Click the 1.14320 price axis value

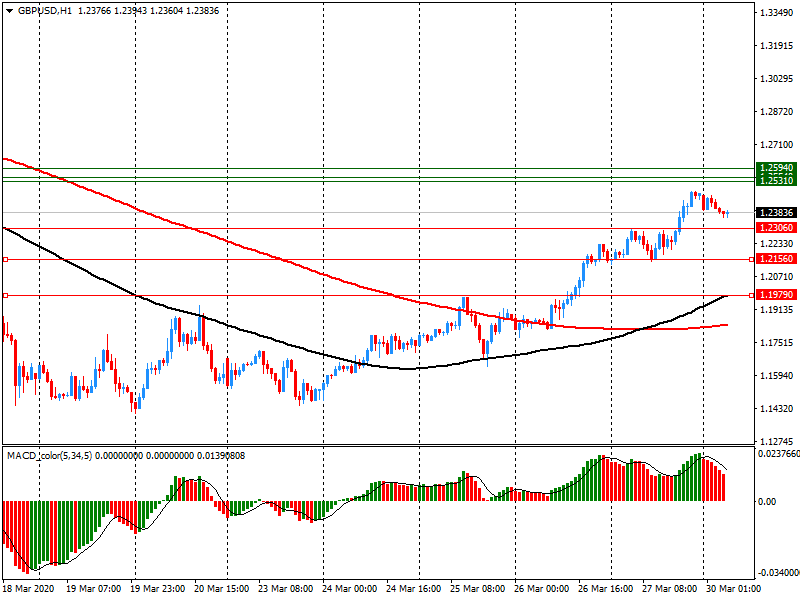coord(777,409)
